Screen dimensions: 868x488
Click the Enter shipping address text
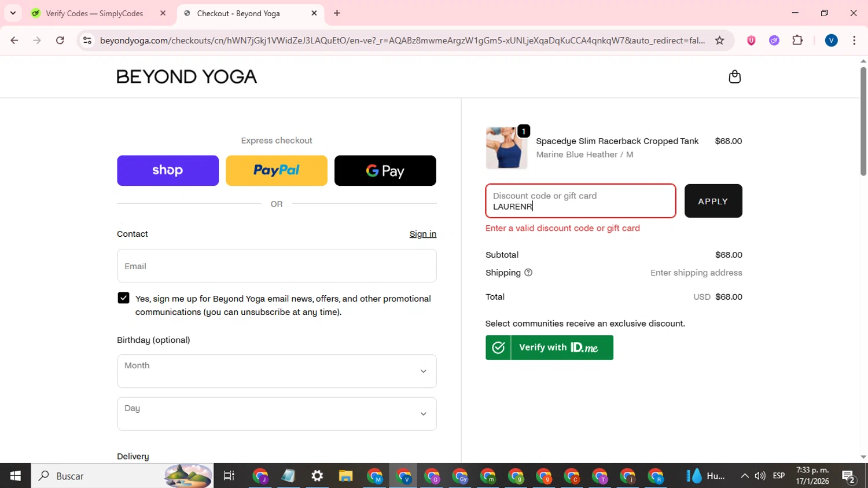696,273
